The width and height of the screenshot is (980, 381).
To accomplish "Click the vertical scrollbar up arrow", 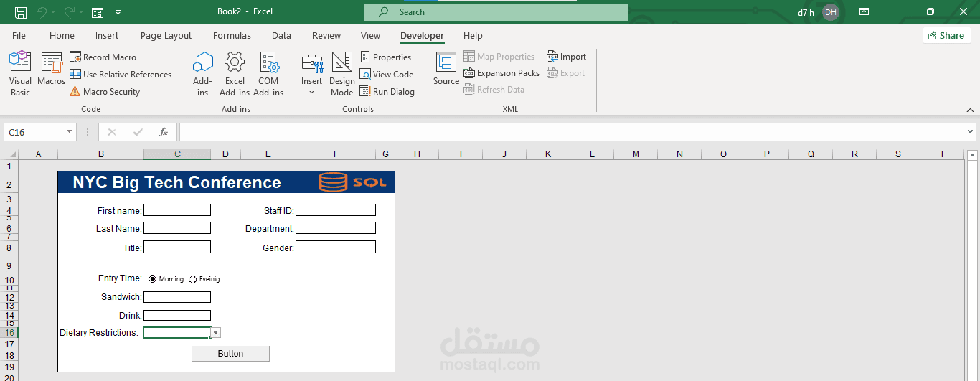I will [973, 155].
